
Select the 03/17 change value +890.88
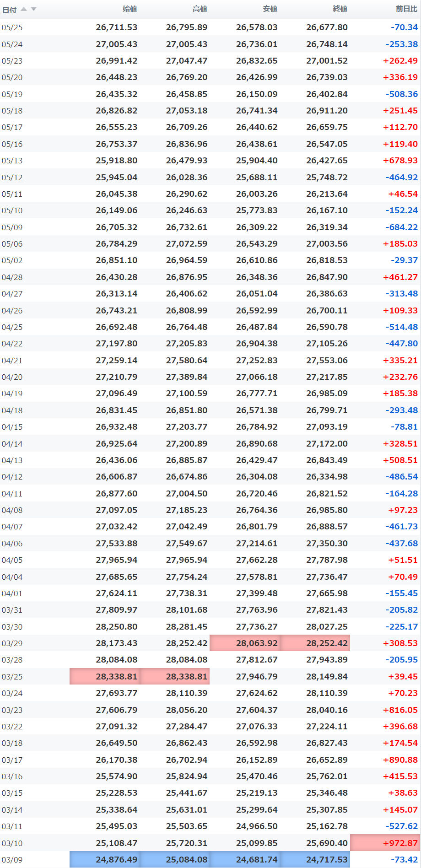(400, 760)
